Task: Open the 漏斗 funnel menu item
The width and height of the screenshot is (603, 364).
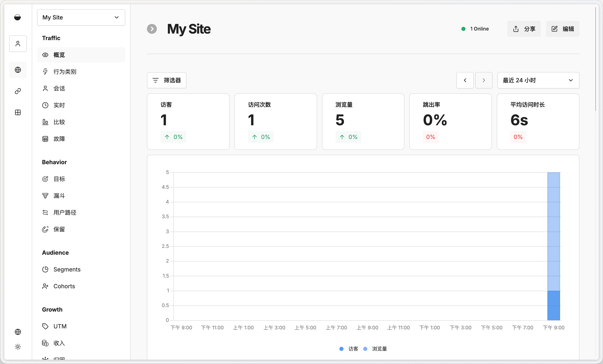Action: pos(59,196)
